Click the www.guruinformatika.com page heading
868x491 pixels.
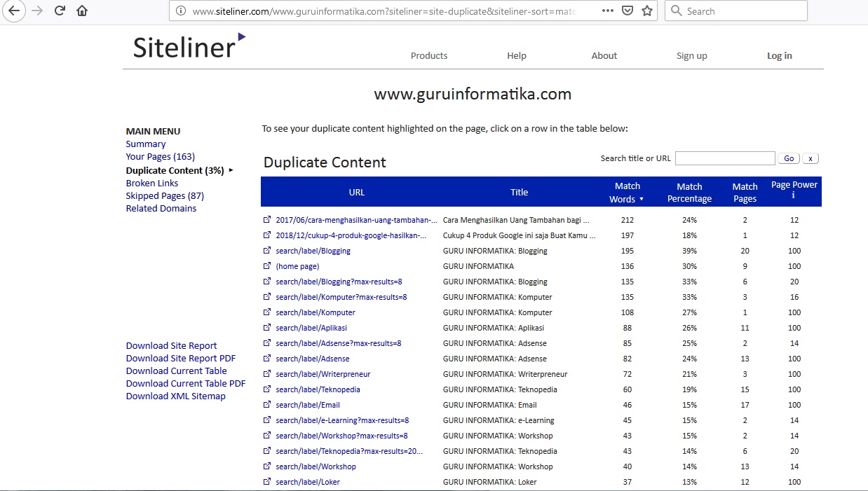point(473,94)
